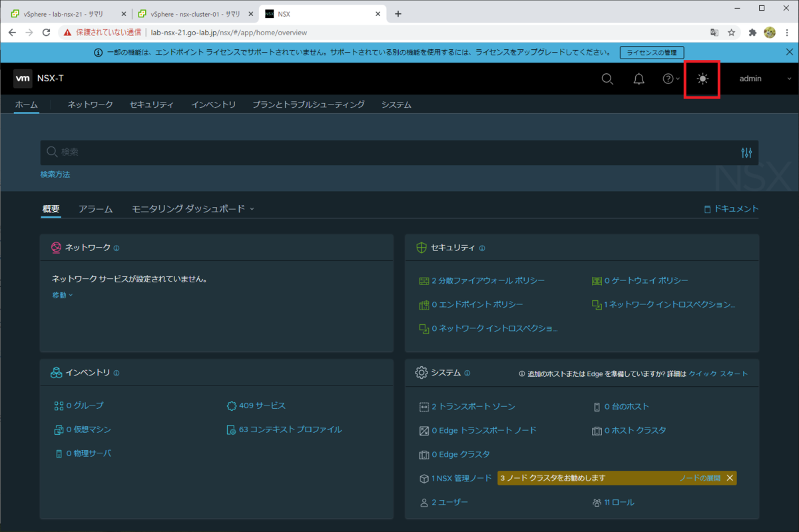The image size is (799, 532).
Task: Click the システム card info icon
Action: tap(467, 373)
